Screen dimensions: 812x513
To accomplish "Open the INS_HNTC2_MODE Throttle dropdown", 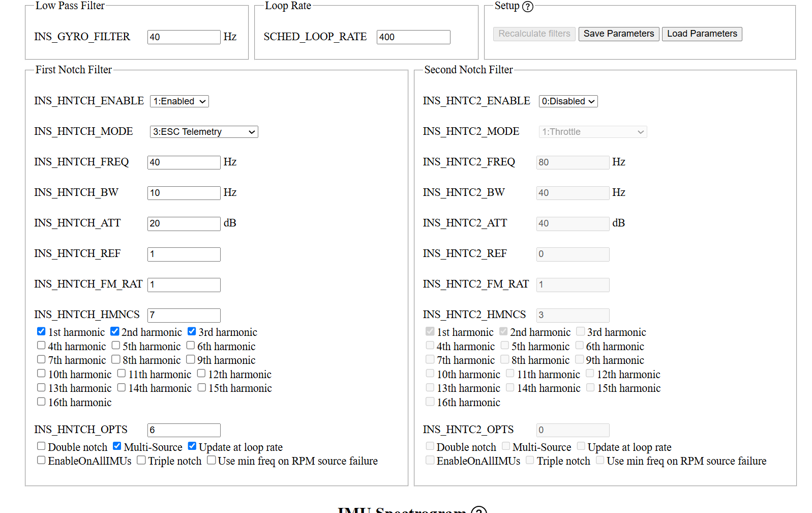I will tap(593, 132).
